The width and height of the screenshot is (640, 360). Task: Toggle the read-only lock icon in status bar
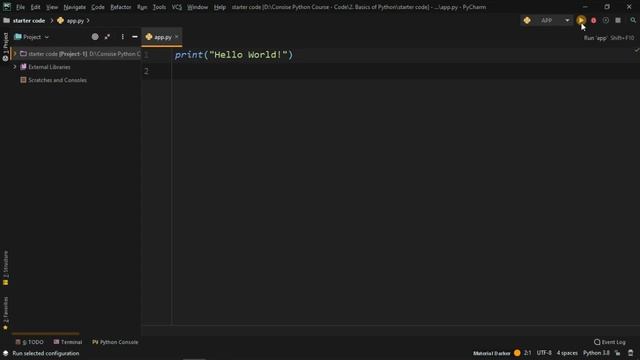(x=618, y=353)
